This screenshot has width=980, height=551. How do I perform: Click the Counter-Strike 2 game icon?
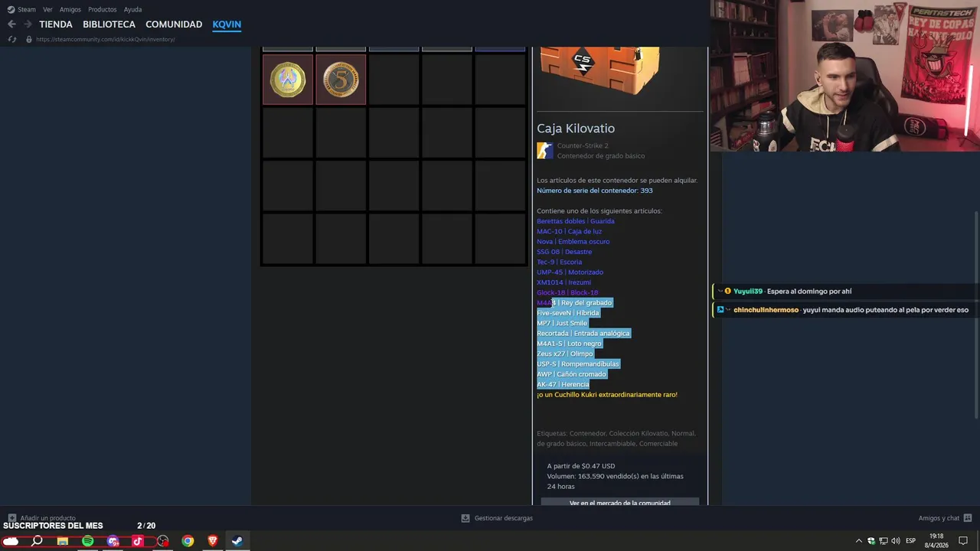tap(544, 151)
